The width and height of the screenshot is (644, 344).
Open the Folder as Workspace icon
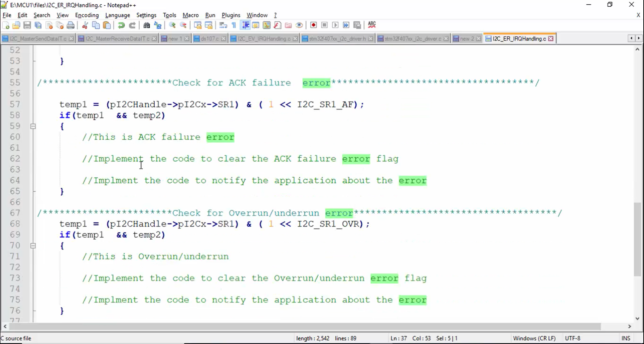pyautogui.click(x=288, y=25)
